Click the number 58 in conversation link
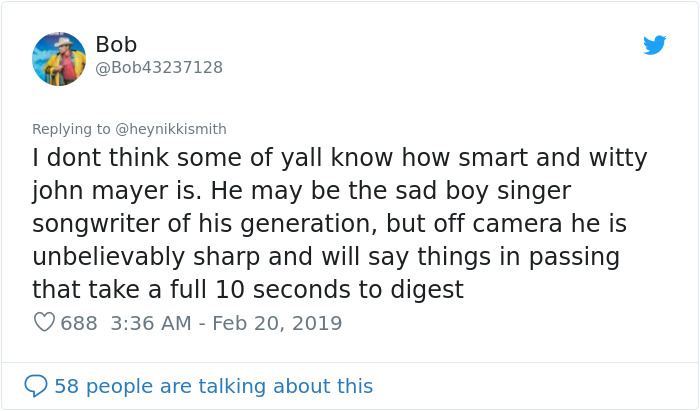The height and width of the screenshot is (411, 700). 66,386
